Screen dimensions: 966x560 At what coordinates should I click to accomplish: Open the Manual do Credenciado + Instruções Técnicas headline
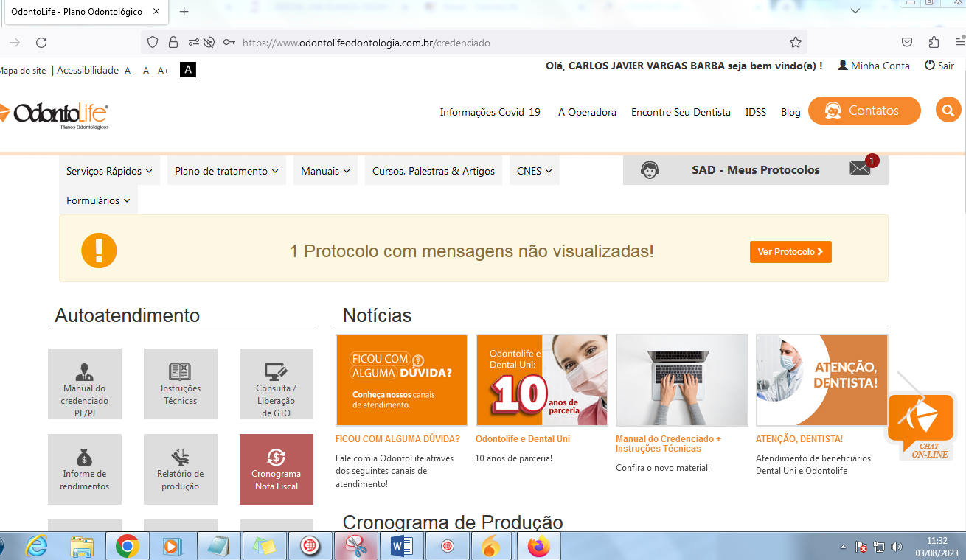pyautogui.click(x=668, y=444)
